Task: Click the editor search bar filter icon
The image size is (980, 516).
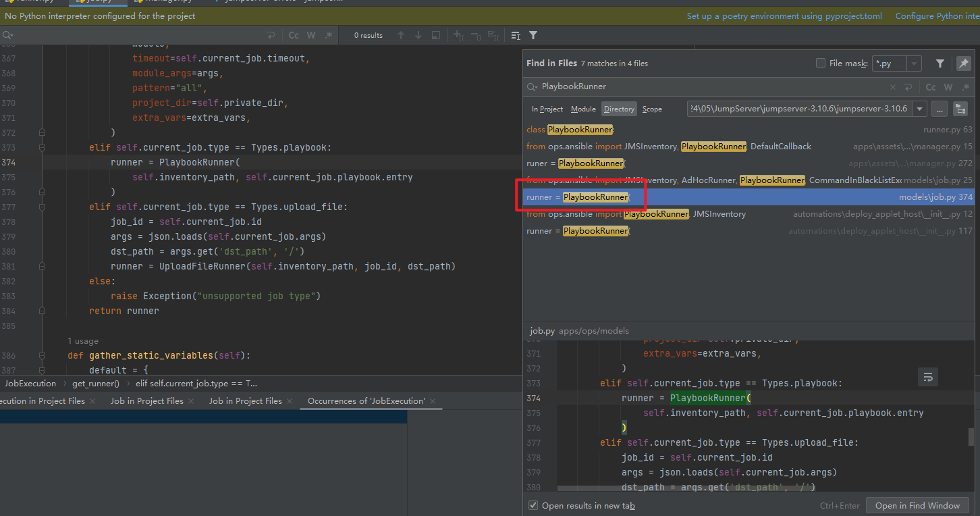Action: (533, 35)
